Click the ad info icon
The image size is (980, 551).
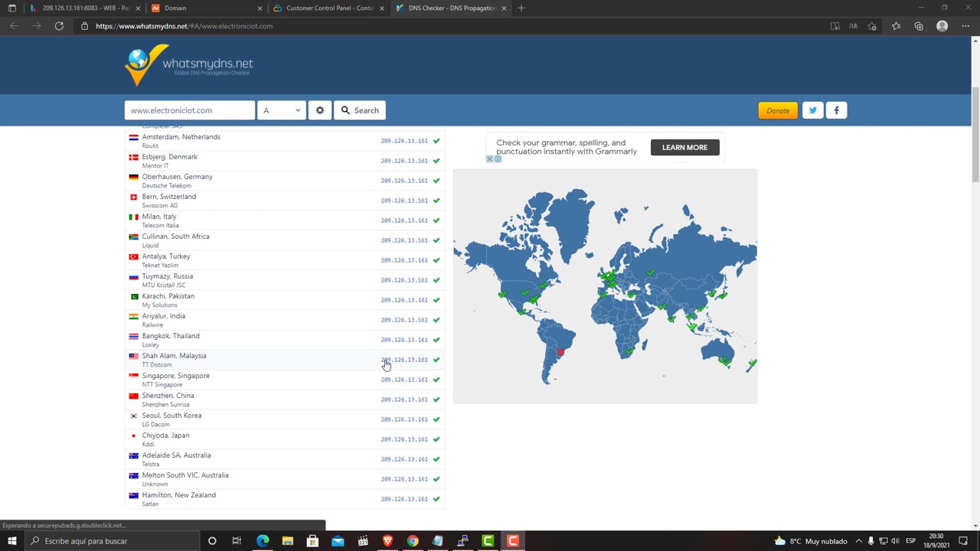[x=498, y=159]
